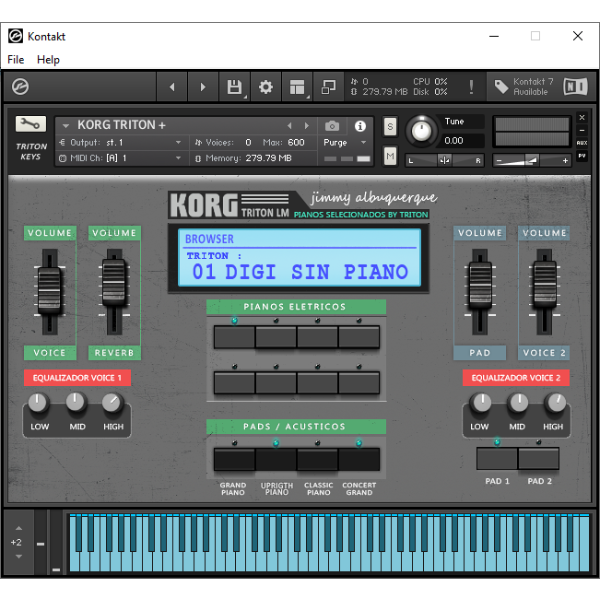Viewport: 600px width, 600px height.
Task: Click Equalizador Voice 1 HIGH knob
Action: tap(112, 403)
